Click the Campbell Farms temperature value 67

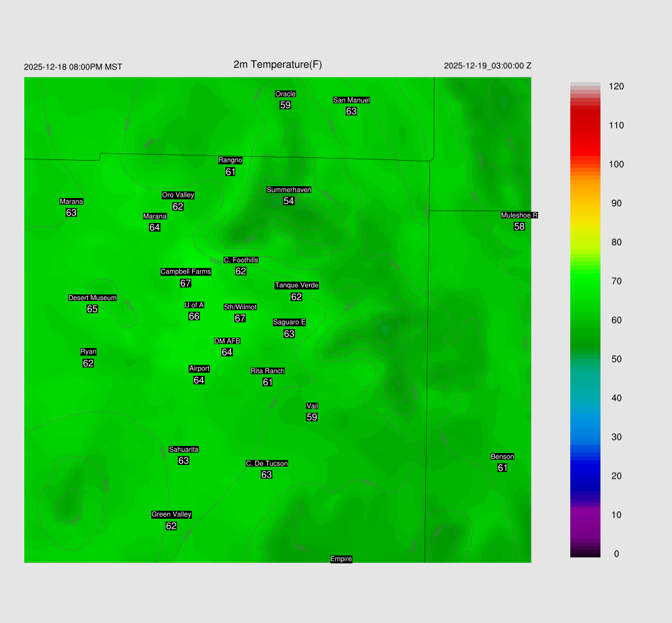click(186, 283)
